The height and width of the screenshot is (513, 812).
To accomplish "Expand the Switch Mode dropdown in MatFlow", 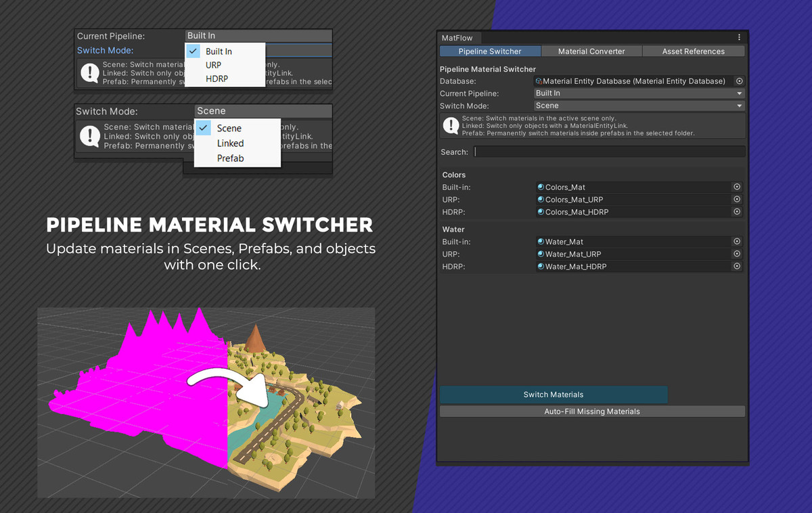I will pyautogui.click(x=638, y=106).
